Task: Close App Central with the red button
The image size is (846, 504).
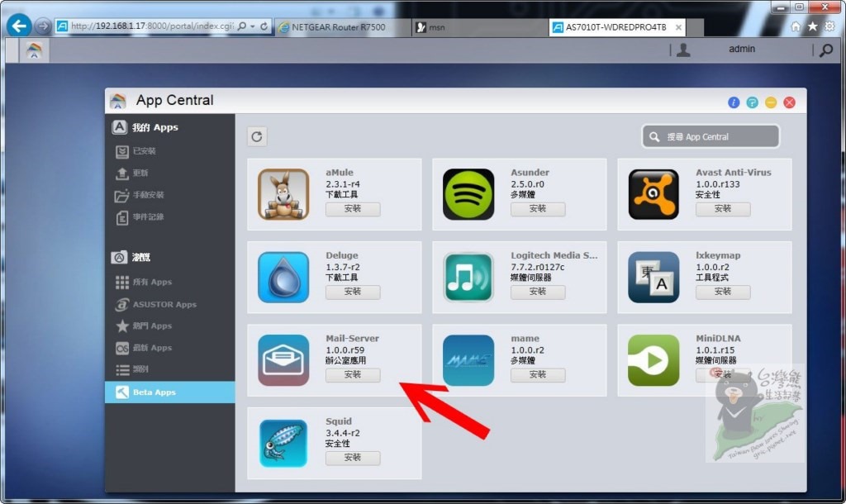Action: (x=789, y=102)
